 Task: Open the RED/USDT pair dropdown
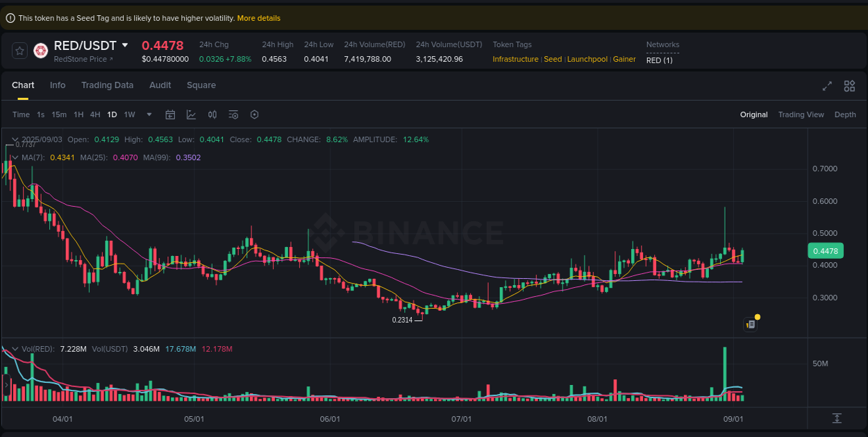125,45
